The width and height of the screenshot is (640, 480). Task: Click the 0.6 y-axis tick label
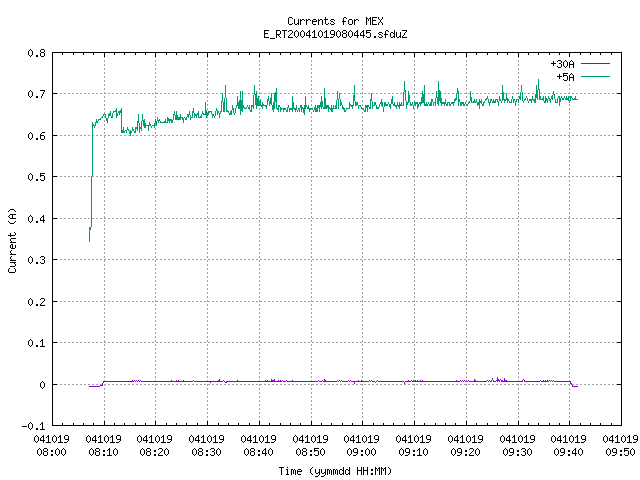coord(36,136)
